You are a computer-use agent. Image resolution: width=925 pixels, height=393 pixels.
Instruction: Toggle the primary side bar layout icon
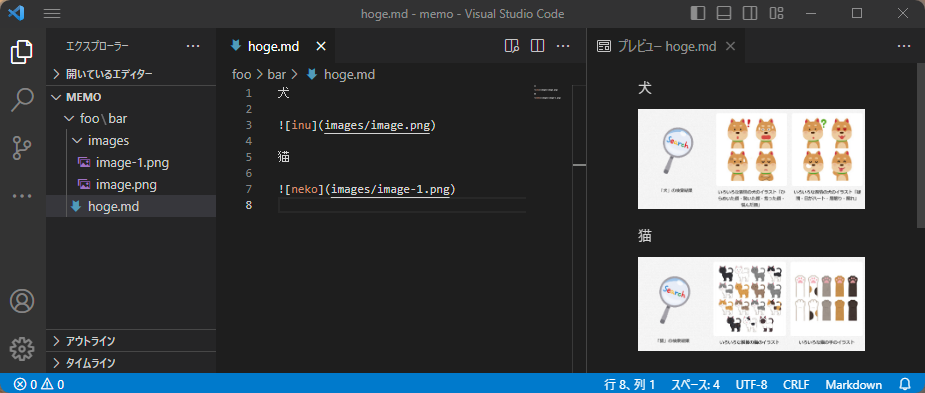698,13
